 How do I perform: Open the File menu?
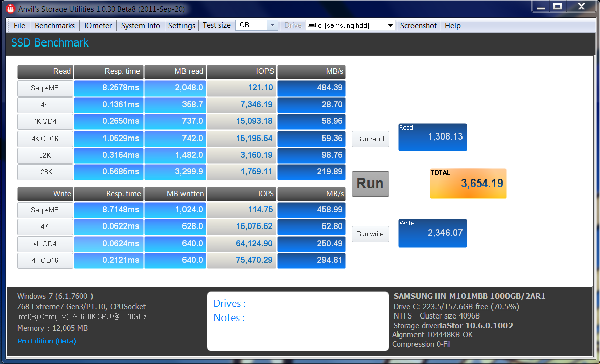[19, 26]
